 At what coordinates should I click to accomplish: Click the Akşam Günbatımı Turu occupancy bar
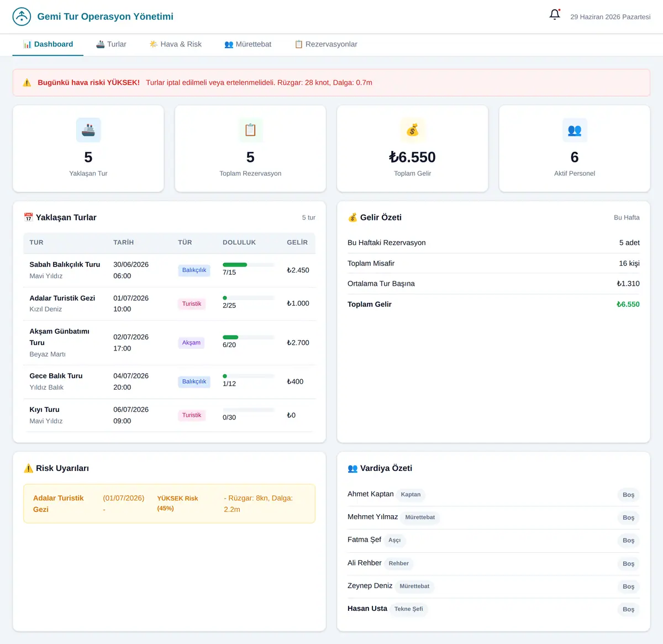tap(249, 337)
